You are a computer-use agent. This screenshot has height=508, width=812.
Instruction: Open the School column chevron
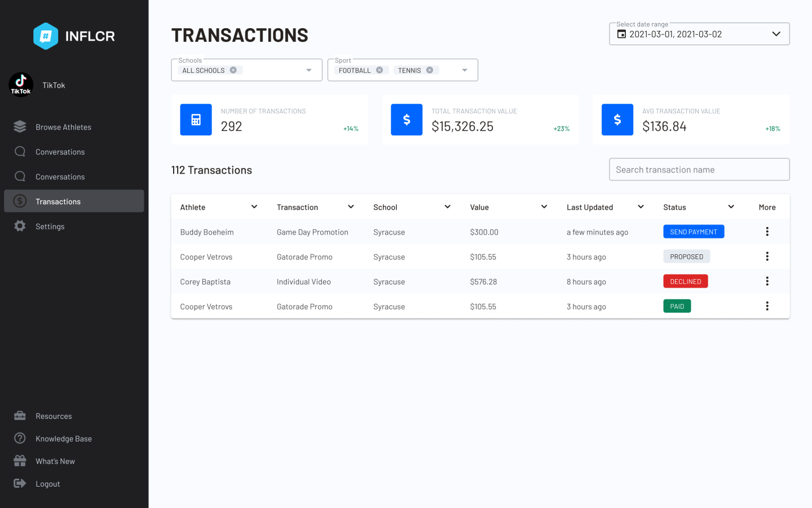coord(447,207)
